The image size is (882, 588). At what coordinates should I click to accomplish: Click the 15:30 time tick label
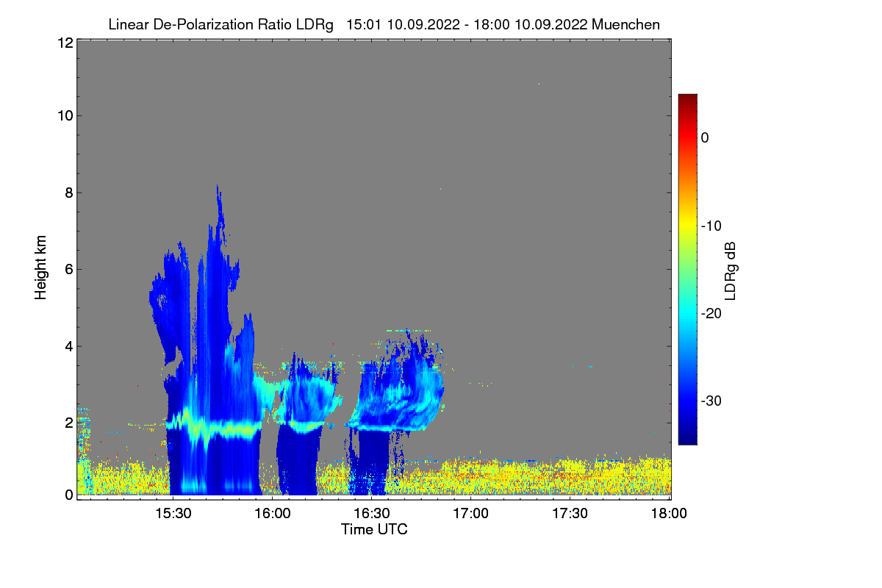coord(173,513)
